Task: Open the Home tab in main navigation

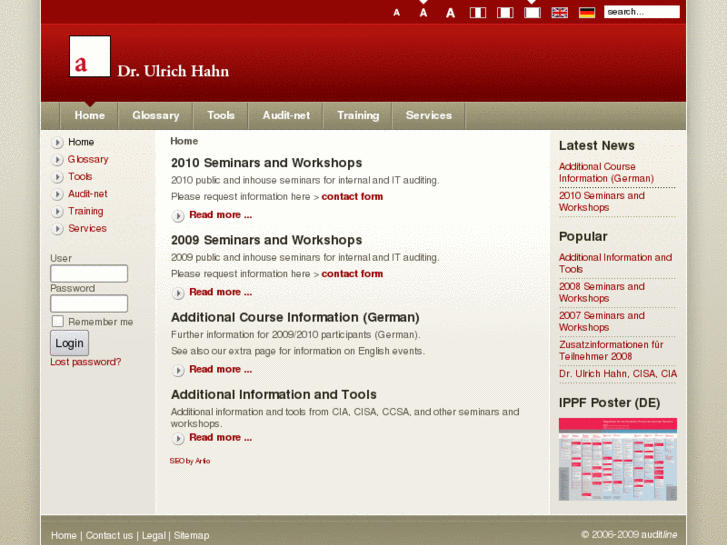Action: pyautogui.click(x=89, y=115)
